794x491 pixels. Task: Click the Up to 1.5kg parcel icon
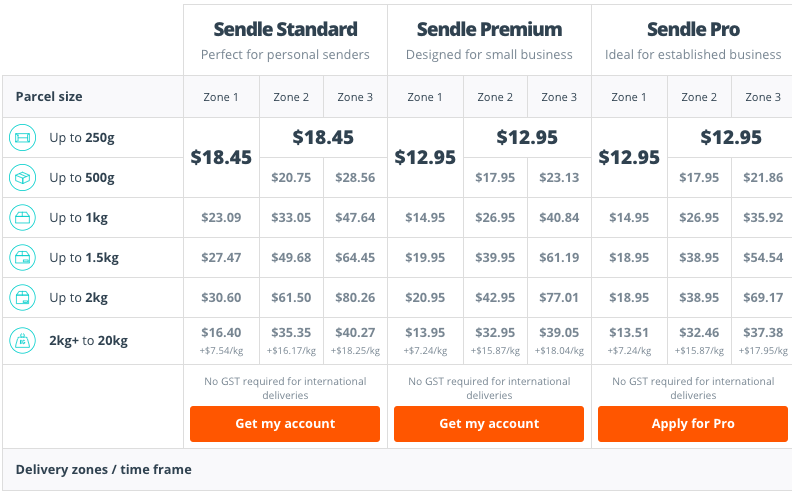(x=22, y=258)
